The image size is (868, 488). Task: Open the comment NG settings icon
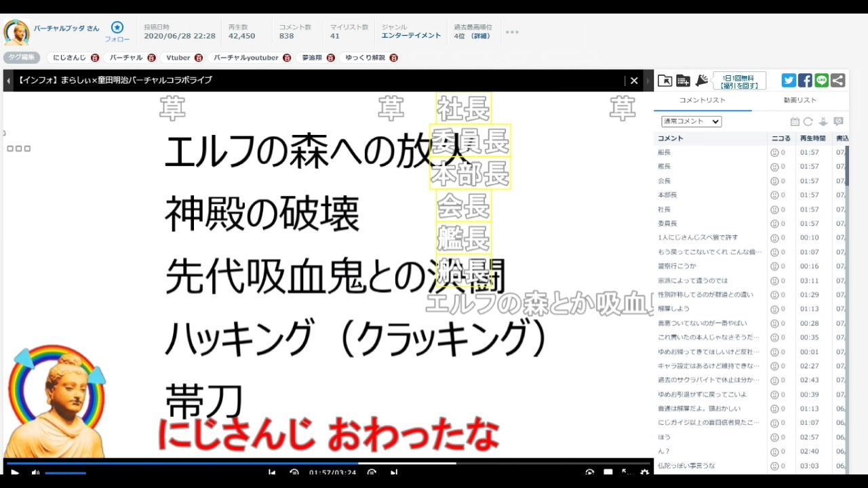838,121
